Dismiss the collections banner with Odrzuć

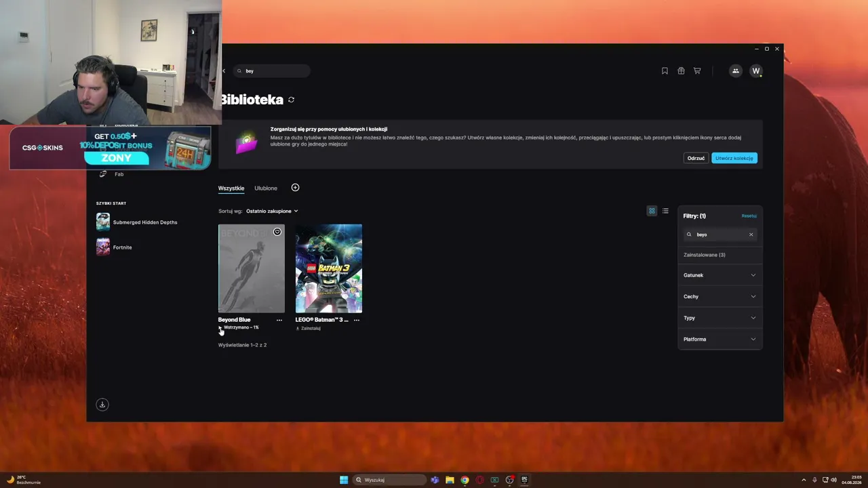click(696, 158)
